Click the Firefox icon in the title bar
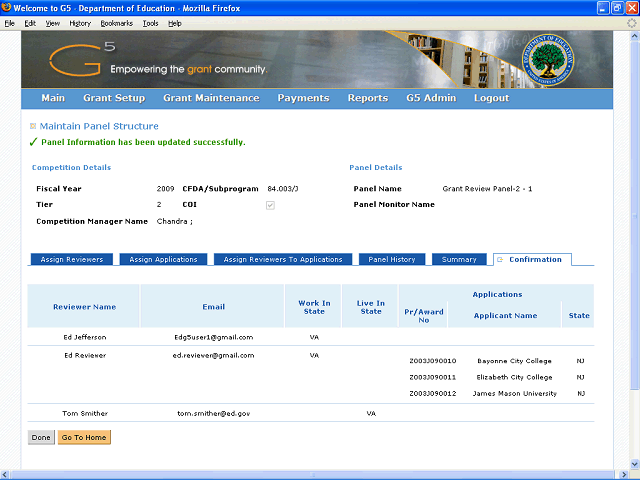The image size is (640, 480). pos(8,8)
